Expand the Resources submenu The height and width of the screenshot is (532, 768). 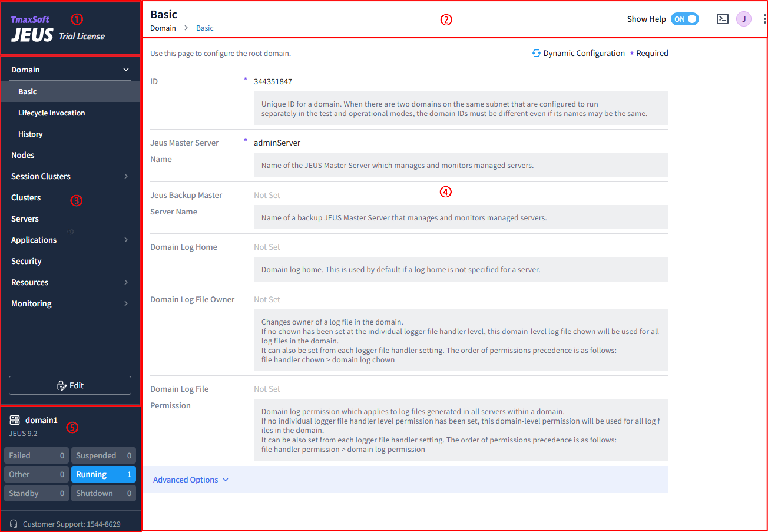click(125, 282)
